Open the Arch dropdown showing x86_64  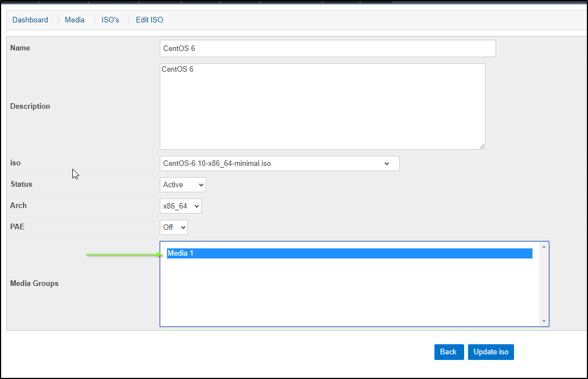(x=180, y=206)
